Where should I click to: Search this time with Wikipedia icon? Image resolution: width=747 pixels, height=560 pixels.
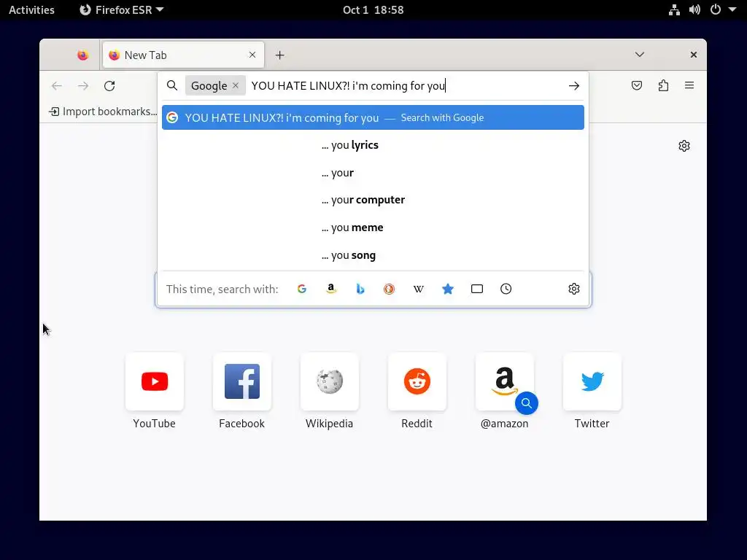418,289
